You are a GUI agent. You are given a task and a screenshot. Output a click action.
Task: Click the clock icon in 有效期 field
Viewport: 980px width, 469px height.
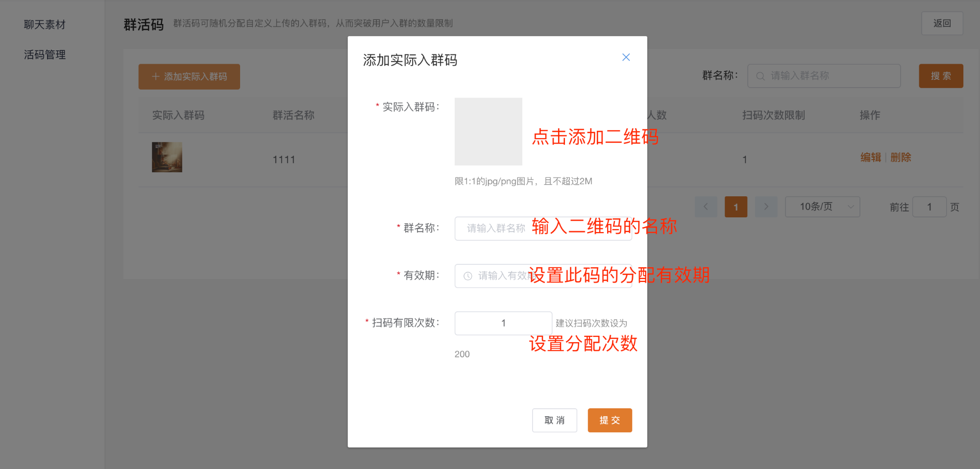tap(468, 276)
